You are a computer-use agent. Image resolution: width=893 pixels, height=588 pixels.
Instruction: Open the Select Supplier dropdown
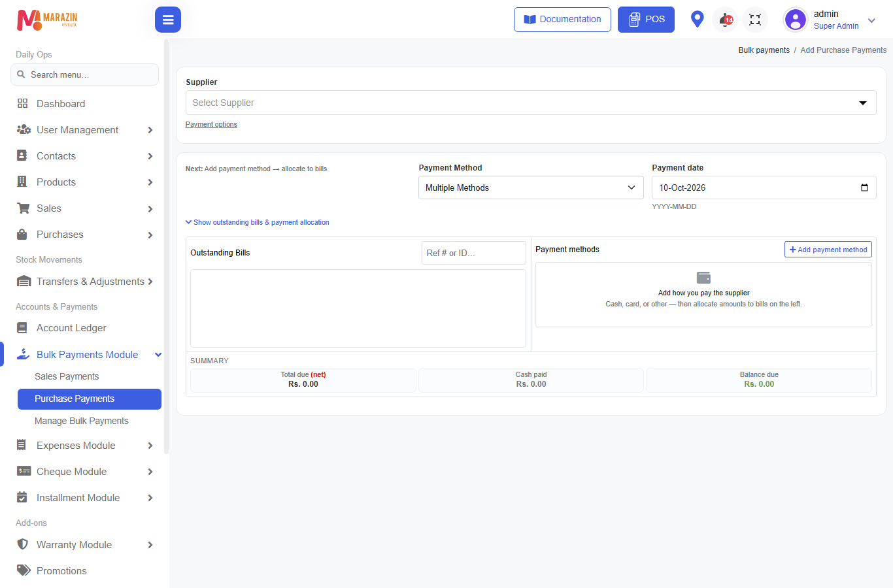[531, 103]
